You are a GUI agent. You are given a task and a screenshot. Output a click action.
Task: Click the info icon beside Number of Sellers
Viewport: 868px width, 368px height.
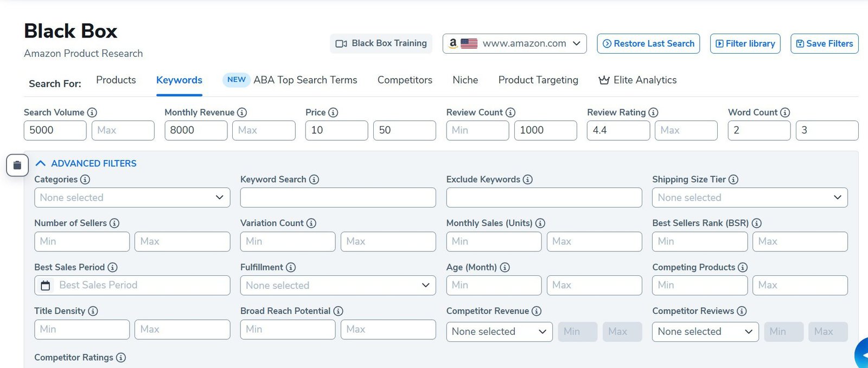point(114,223)
